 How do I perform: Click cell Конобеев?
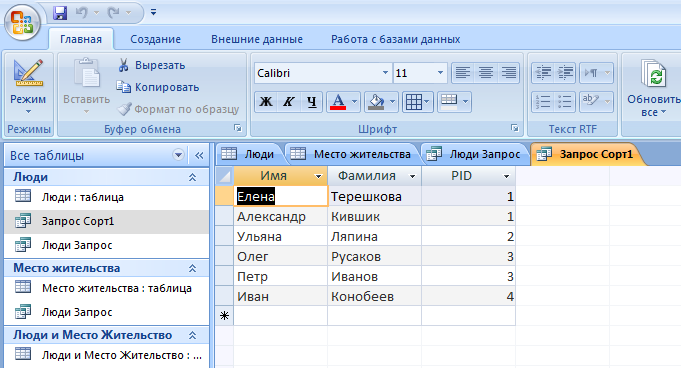click(374, 296)
